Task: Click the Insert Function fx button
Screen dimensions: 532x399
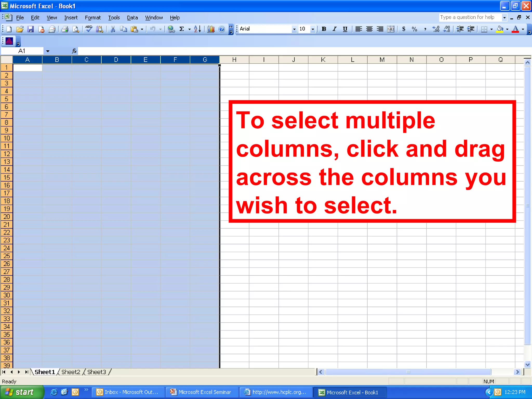Action: pos(74,51)
